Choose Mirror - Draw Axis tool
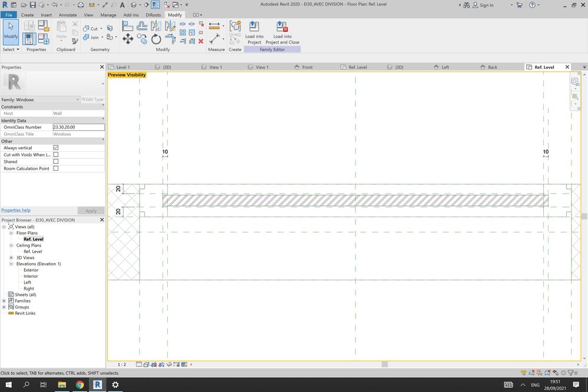Screen dimensions: 588x392 (x=170, y=26)
